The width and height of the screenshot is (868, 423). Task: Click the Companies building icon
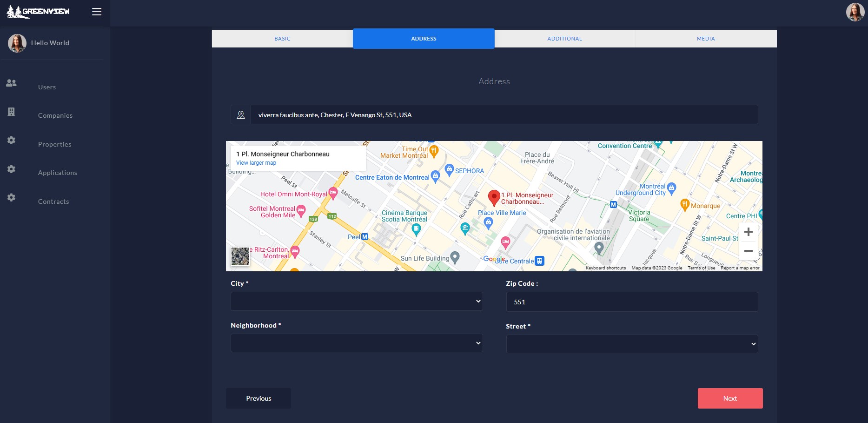coord(12,112)
